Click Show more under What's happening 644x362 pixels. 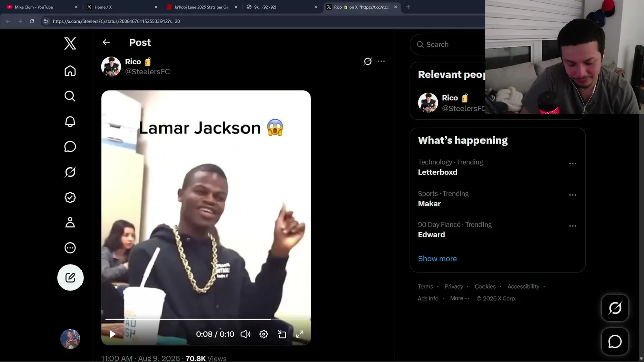(437, 259)
